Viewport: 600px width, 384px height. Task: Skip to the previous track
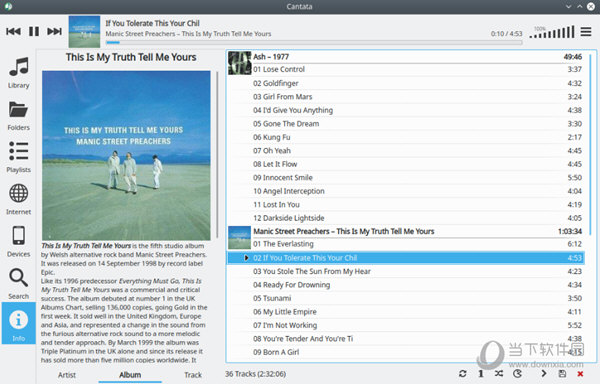point(13,31)
